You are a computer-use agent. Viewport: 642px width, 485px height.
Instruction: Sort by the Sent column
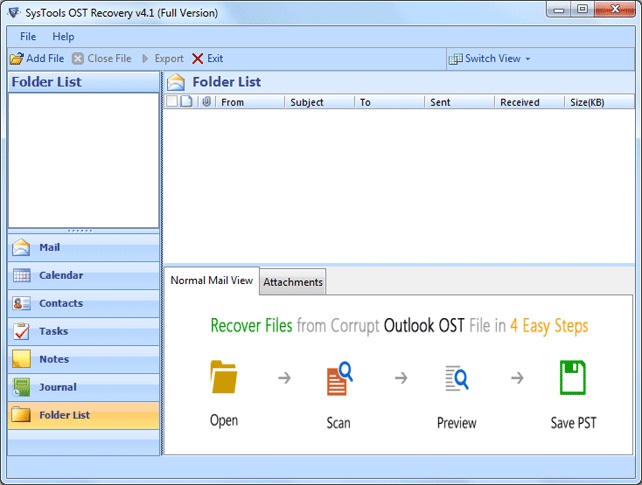459,102
